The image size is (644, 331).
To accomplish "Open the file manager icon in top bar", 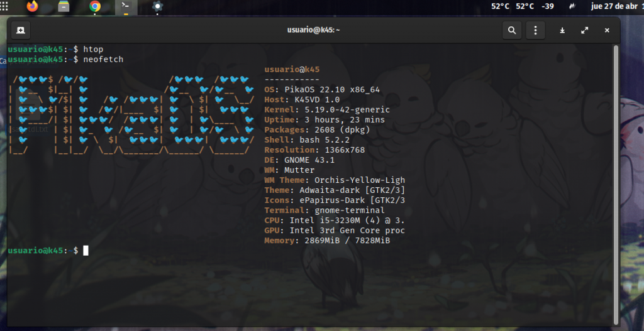I will (x=64, y=7).
